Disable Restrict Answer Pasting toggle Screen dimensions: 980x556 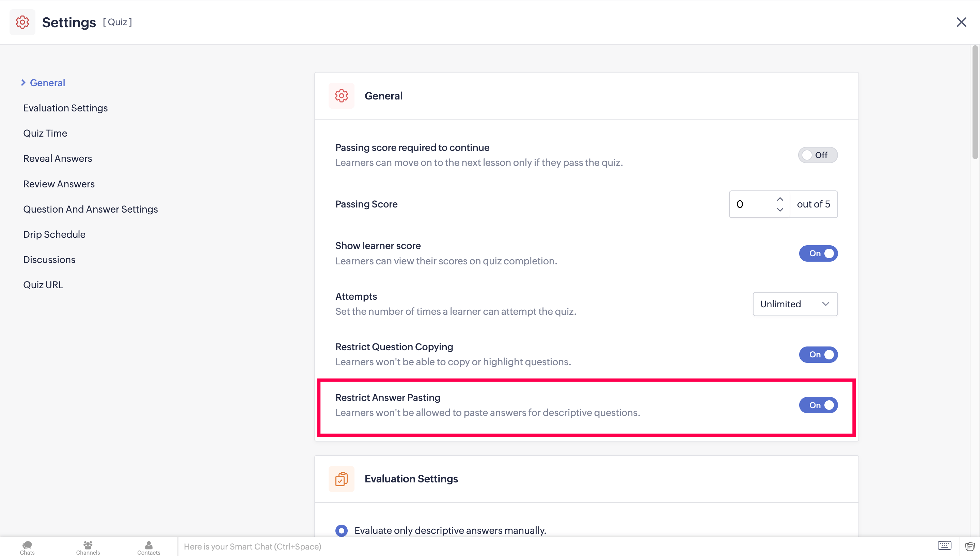coord(818,405)
